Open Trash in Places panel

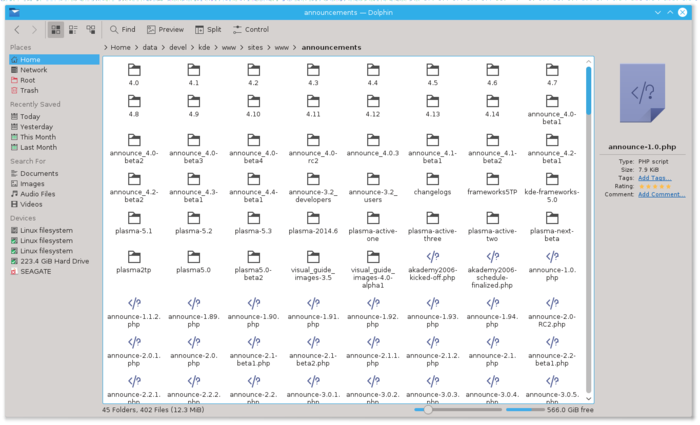(x=54, y=90)
